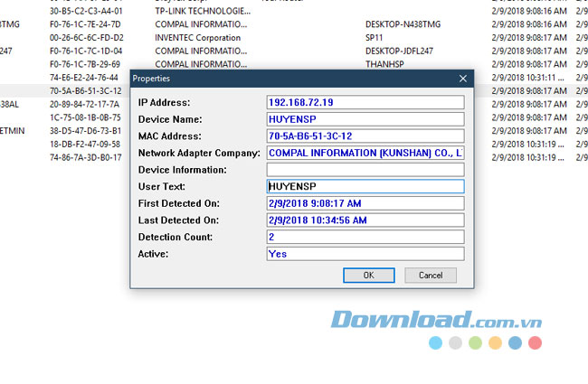Click the User Text input field
This screenshot has width=588, height=384.
tap(365, 186)
